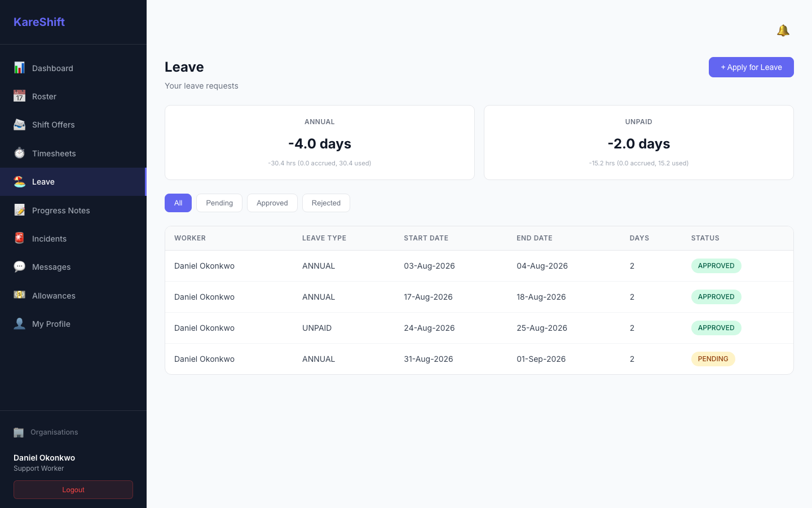Click the Allowances money icon
812x508 pixels.
tap(19, 295)
